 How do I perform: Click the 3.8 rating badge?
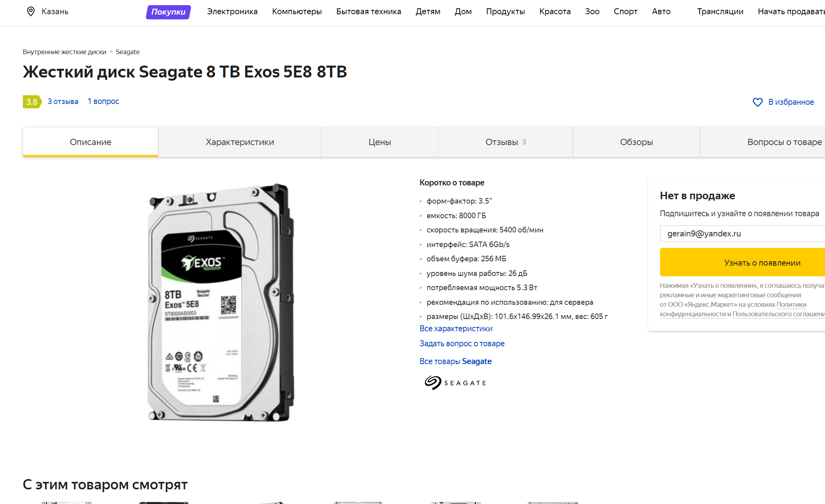(32, 102)
